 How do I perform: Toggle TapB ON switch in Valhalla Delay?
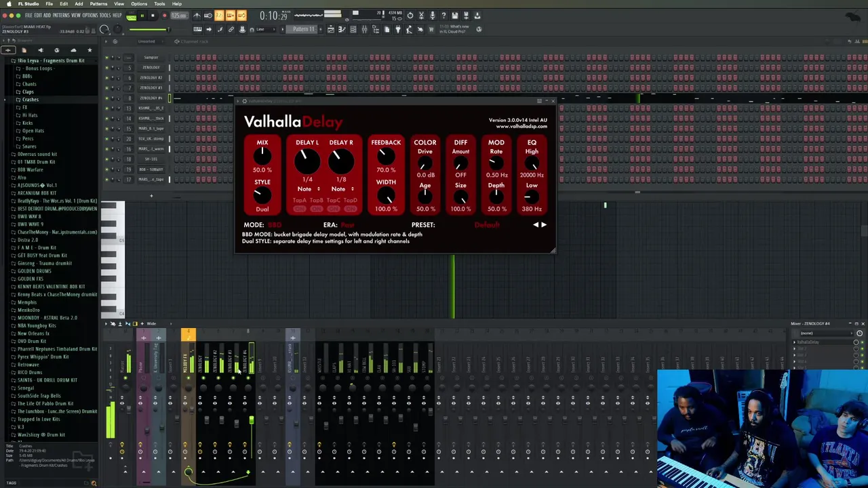point(317,209)
